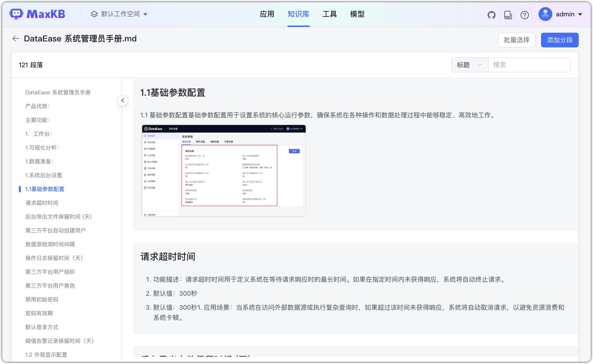Jump to 后台导出文件保留时间 (天) in outline
Screen dimensions: 593x364
[58, 217]
